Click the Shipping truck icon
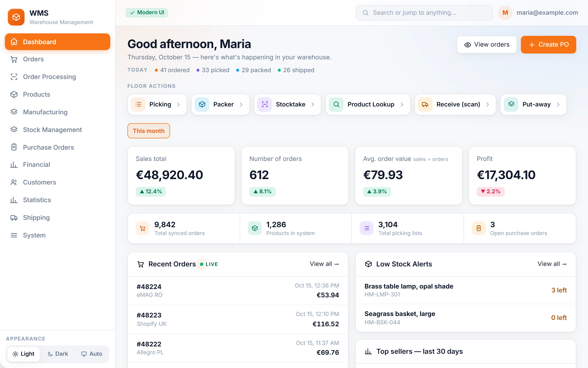 pos(14,218)
